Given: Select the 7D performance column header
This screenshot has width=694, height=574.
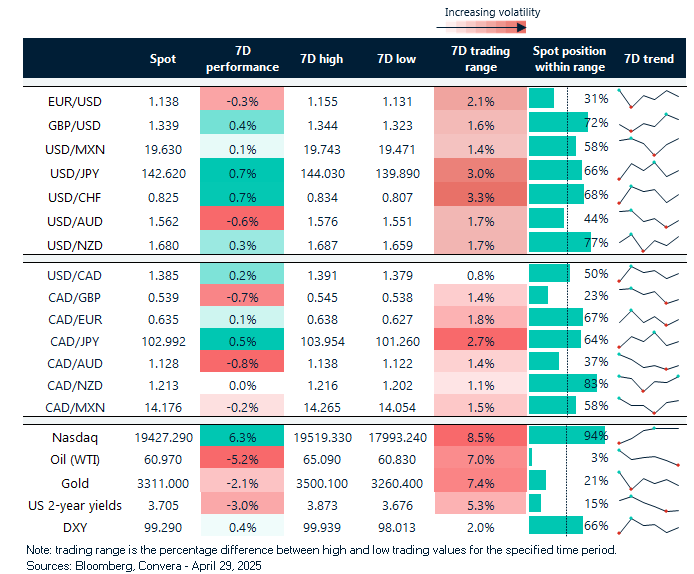Looking at the screenshot, I should pyautogui.click(x=242, y=59).
